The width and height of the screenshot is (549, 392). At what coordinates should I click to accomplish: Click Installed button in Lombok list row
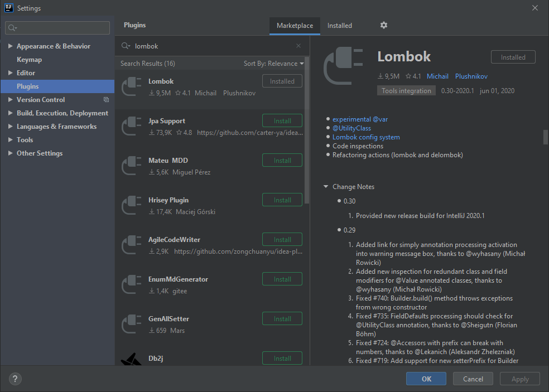coord(282,81)
